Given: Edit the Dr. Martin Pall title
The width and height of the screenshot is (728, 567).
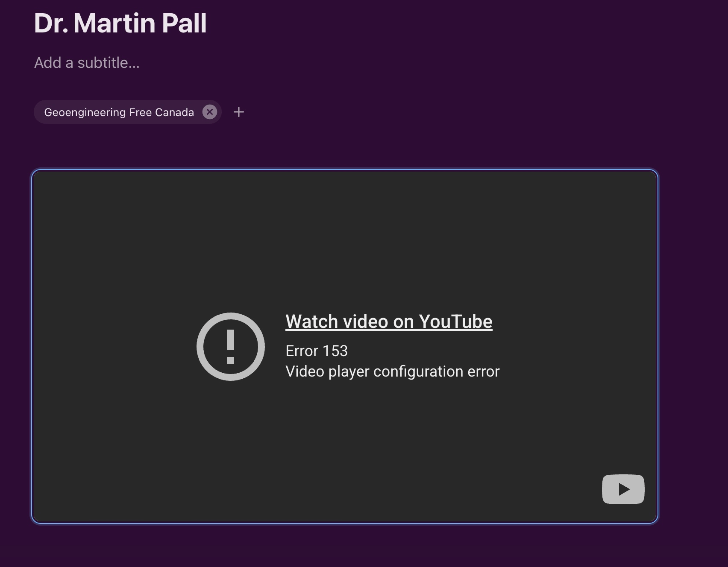Looking at the screenshot, I should (x=120, y=23).
